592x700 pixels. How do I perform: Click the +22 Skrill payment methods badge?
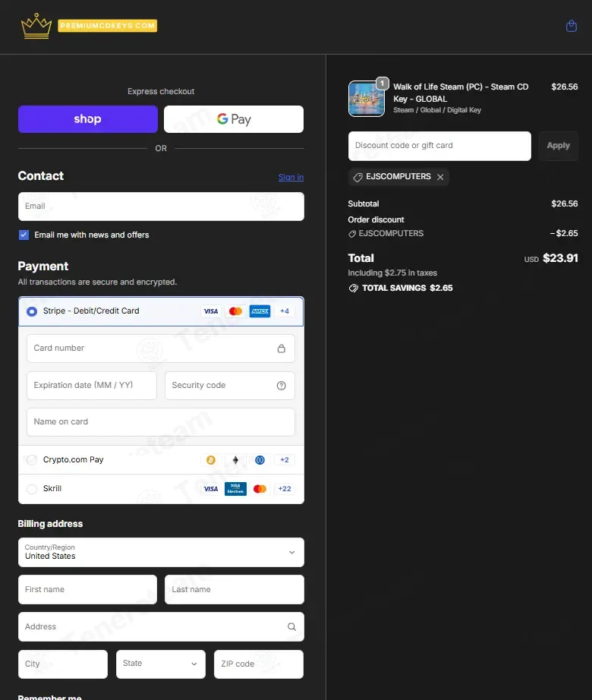pyautogui.click(x=285, y=489)
